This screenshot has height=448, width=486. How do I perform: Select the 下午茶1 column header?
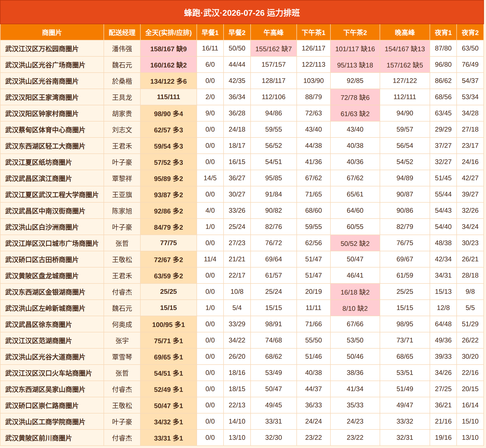[313, 32]
